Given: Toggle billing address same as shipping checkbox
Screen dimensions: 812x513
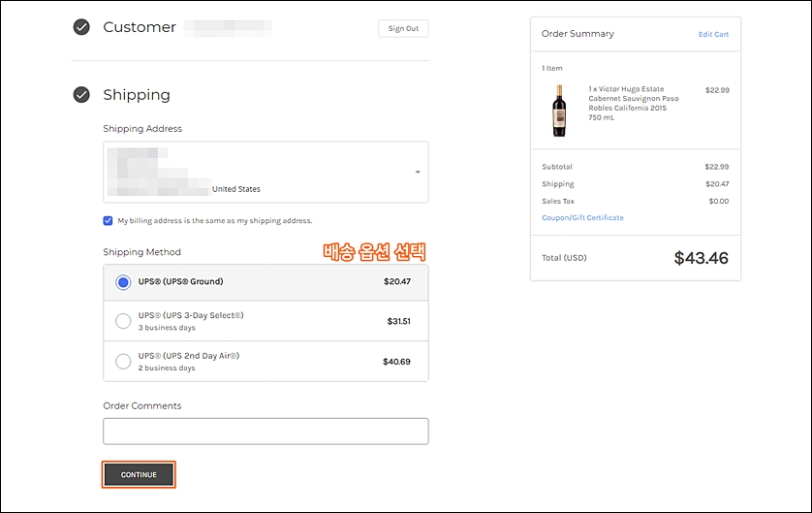Looking at the screenshot, I should click(108, 221).
